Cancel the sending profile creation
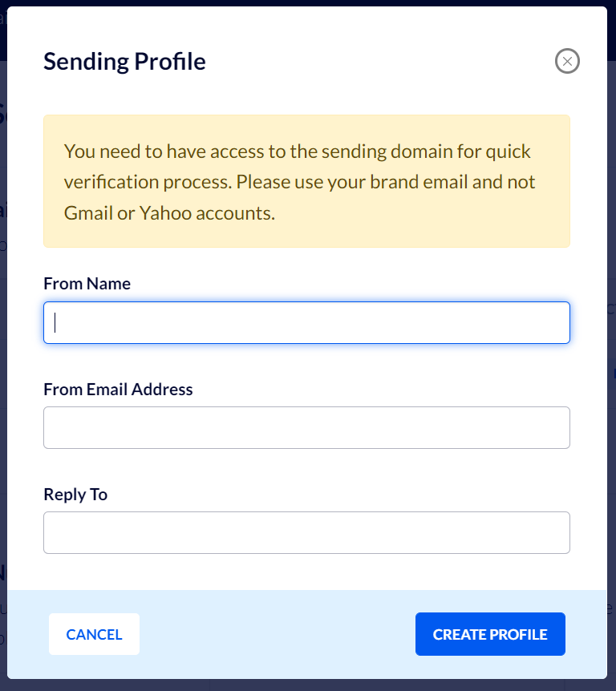616x691 pixels. click(x=94, y=634)
